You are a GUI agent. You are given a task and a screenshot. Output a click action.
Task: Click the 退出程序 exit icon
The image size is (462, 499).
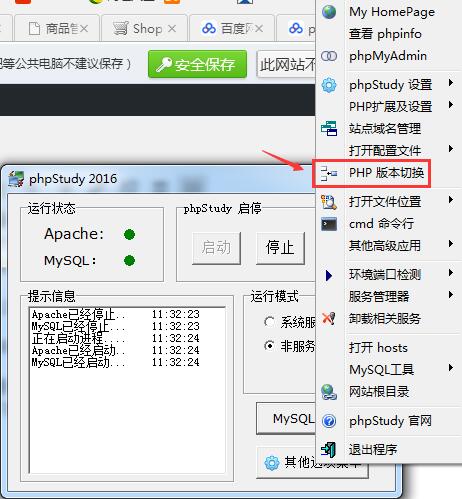(329, 449)
